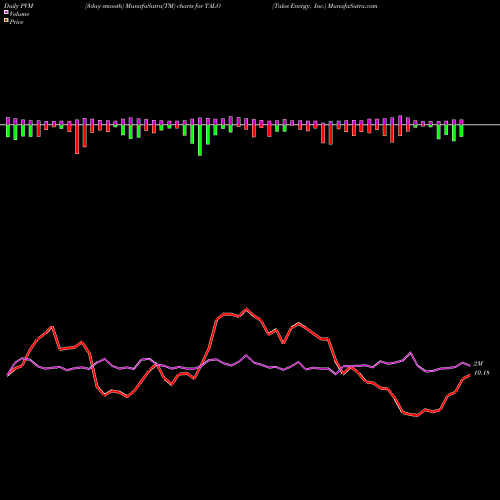
Task: Click the '10.18' price value label
Action: (x=481, y=373)
